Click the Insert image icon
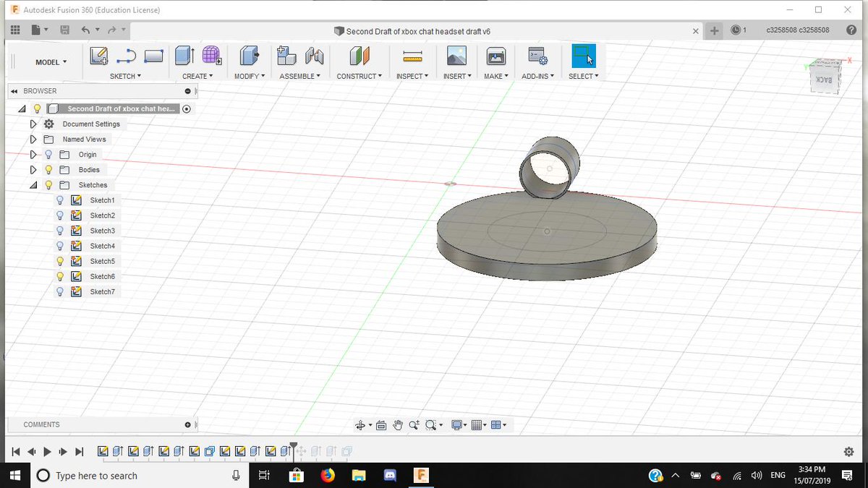Viewport: 868px width, 488px height. (x=456, y=56)
